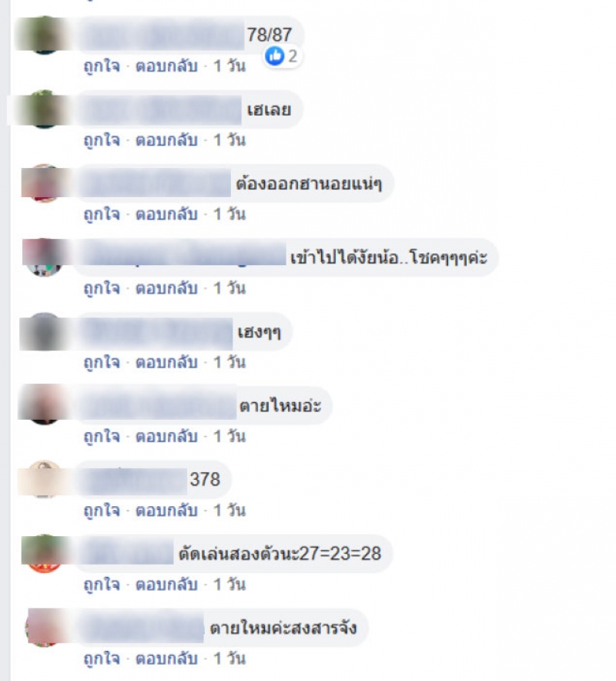
Task: Reply to the ต้องออกฮานอยแน่ๆ comment
Action: point(166,214)
